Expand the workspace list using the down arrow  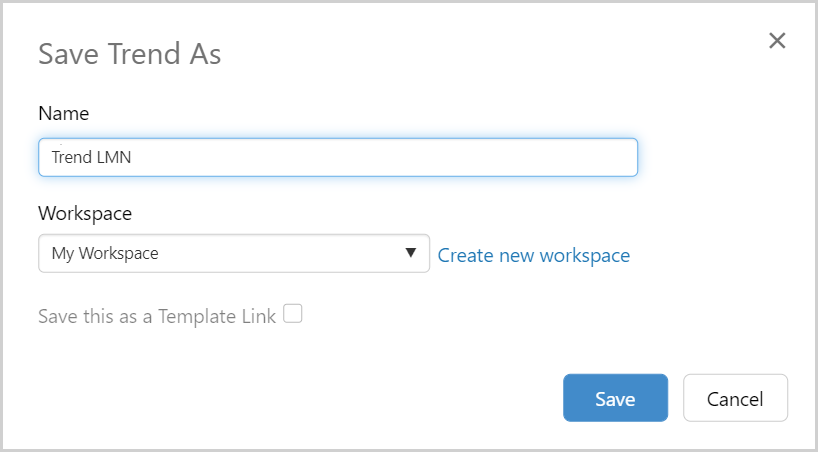(410, 253)
